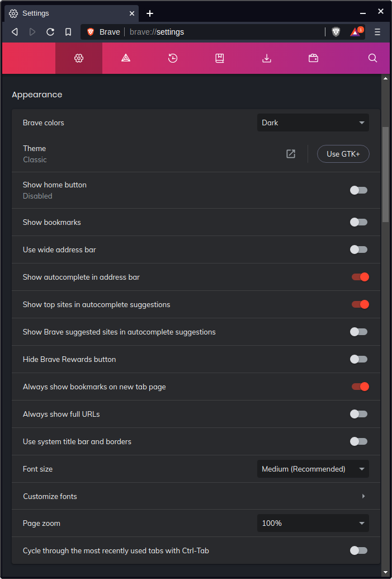Screen dimensions: 392x579
Task: Open the Brave colors dropdown
Action: pos(313,123)
